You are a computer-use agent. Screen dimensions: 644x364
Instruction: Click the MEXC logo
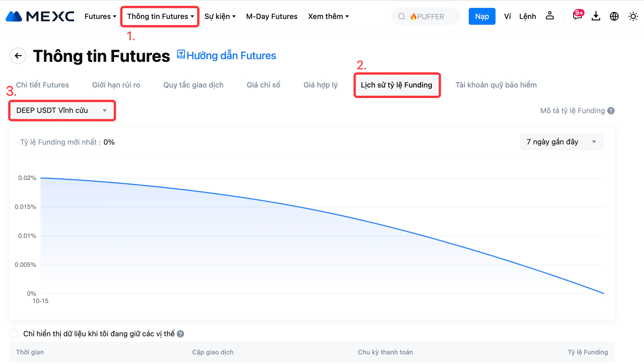coord(40,16)
